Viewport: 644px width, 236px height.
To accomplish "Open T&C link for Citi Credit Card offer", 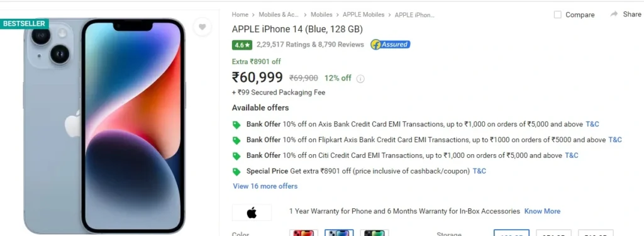I will [571, 155].
